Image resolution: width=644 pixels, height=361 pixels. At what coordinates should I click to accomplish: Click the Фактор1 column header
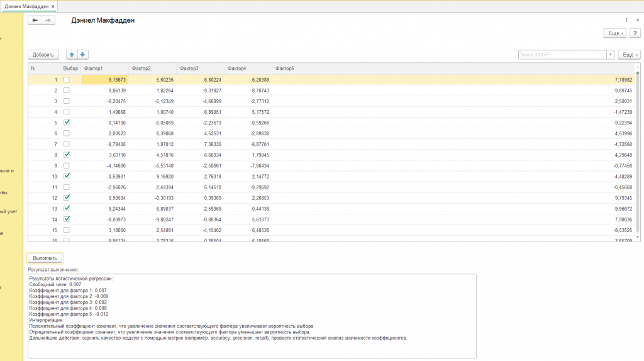click(x=105, y=69)
